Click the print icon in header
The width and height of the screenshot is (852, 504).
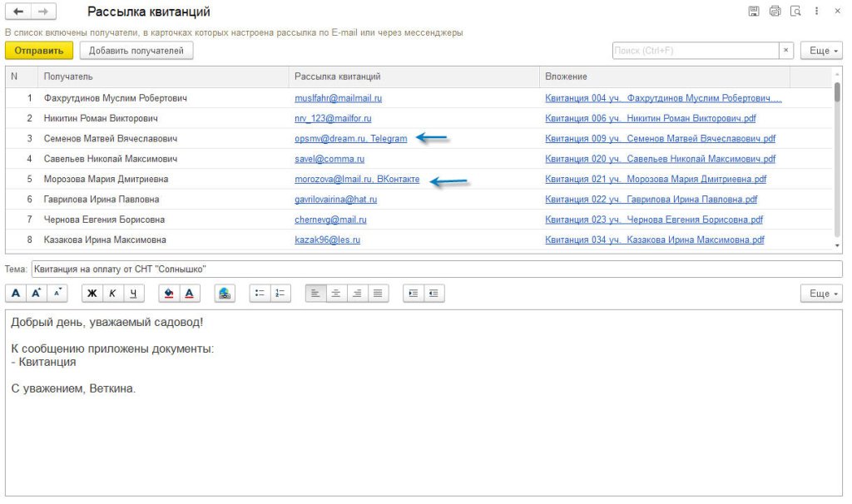(x=775, y=12)
